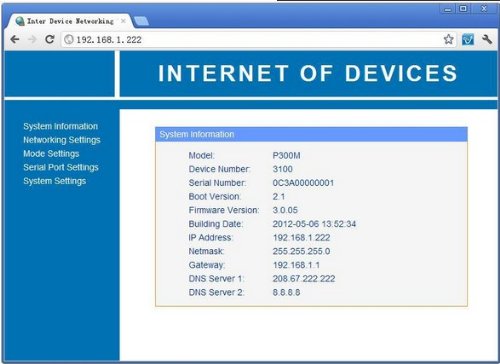Click the Firmware Version: label
Viewport: 500px width, 364px height.
click(224, 210)
